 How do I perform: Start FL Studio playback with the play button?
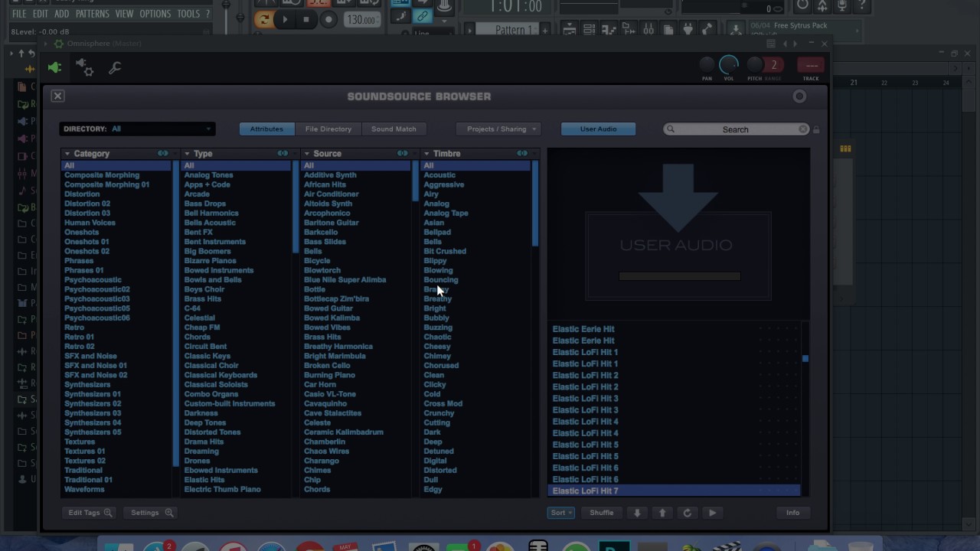(285, 20)
